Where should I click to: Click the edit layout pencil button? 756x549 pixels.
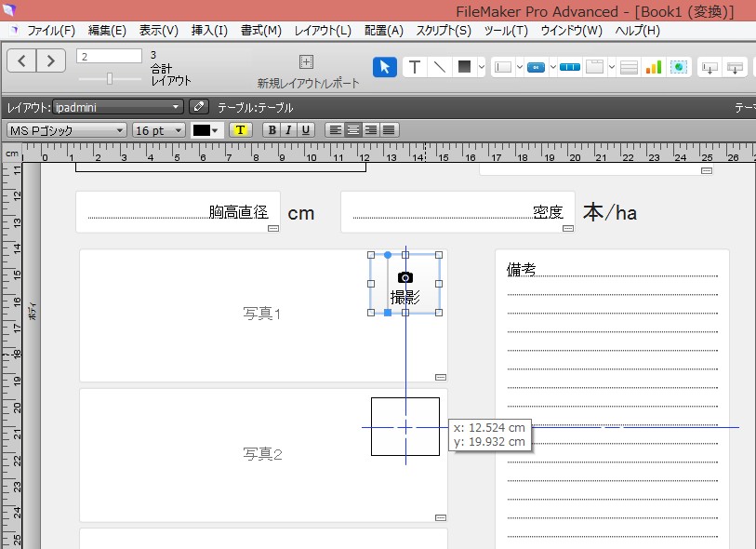(x=199, y=107)
